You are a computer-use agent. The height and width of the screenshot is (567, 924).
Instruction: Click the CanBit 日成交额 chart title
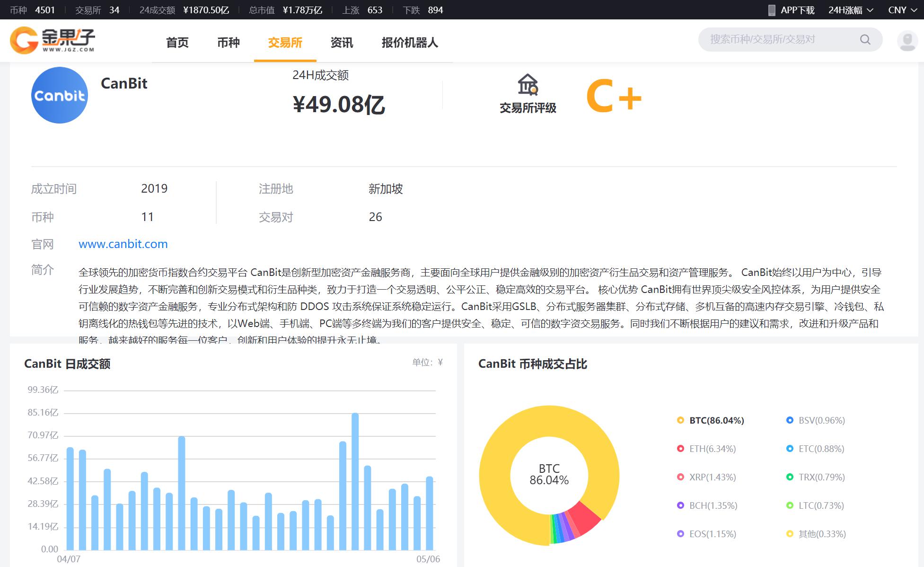click(x=67, y=363)
